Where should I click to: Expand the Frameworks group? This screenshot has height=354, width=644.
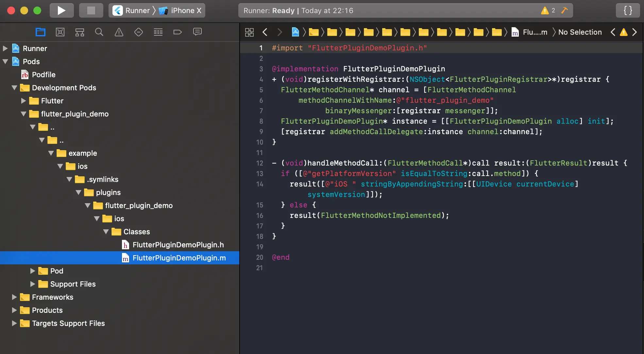point(14,297)
